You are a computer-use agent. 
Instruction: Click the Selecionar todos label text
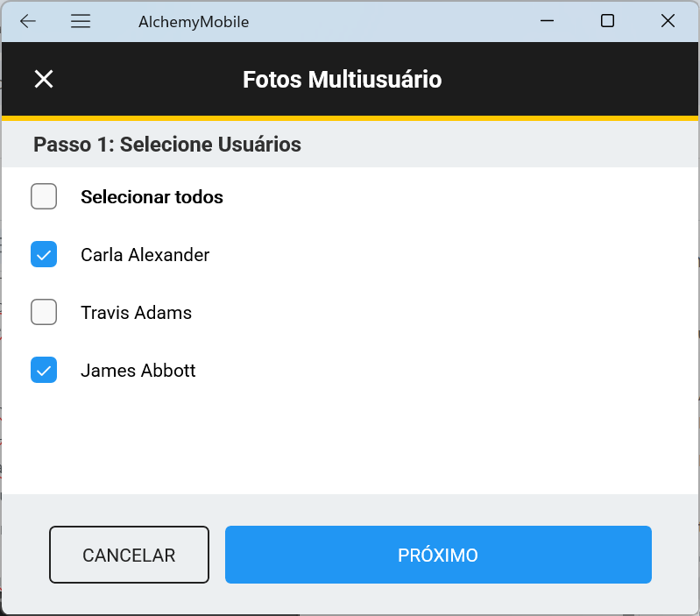coord(152,197)
